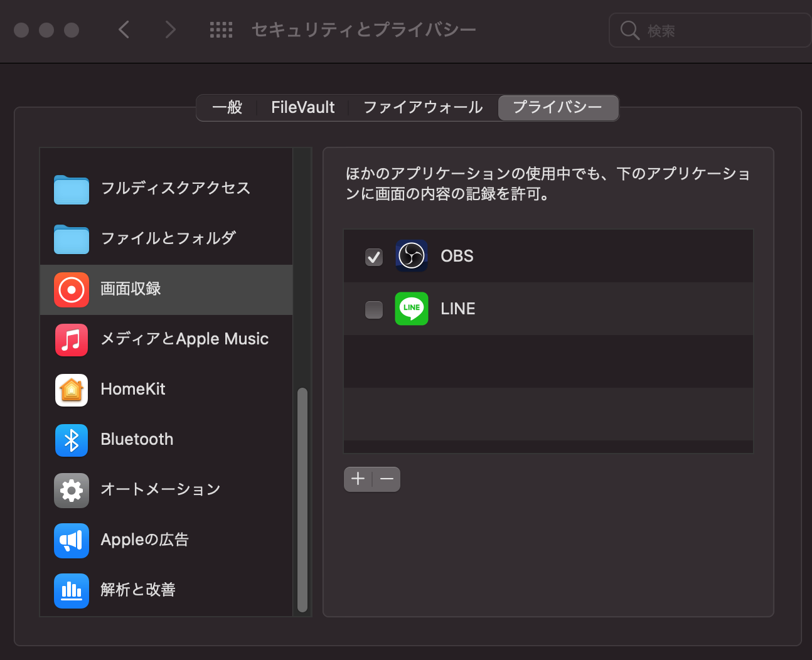Click the Full Disk Access folder icon
Image resolution: width=812 pixels, height=660 pixels.
72,189
